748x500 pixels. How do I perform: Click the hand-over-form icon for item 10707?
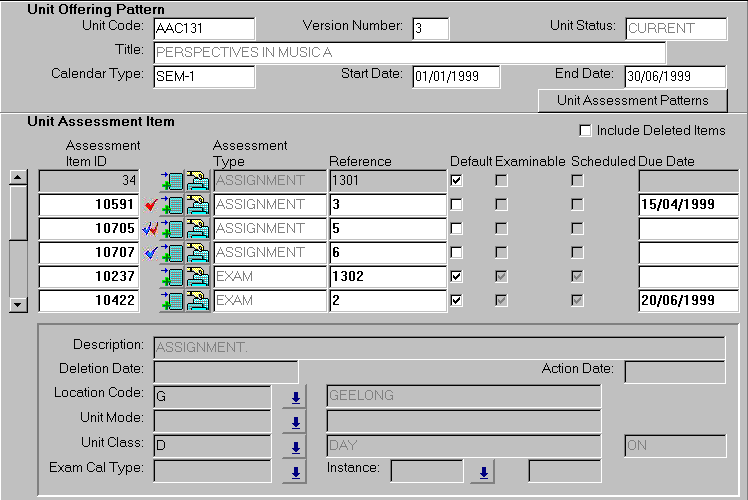(198, 253)
